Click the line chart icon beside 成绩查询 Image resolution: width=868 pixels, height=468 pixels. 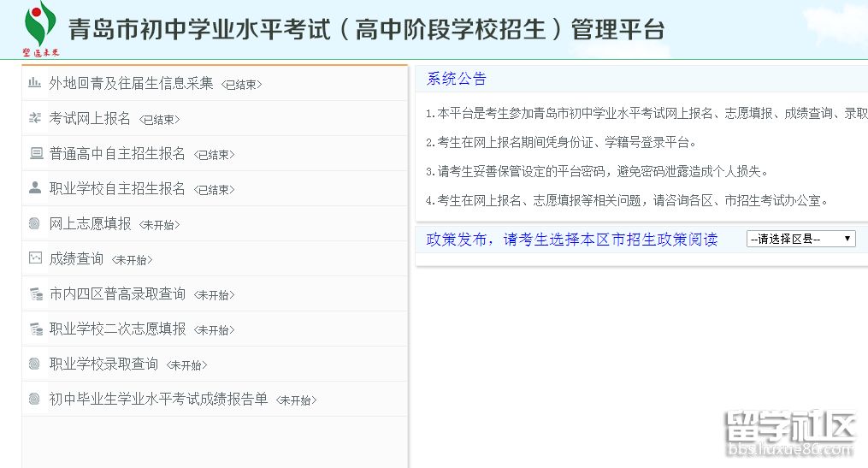(35, 258)
